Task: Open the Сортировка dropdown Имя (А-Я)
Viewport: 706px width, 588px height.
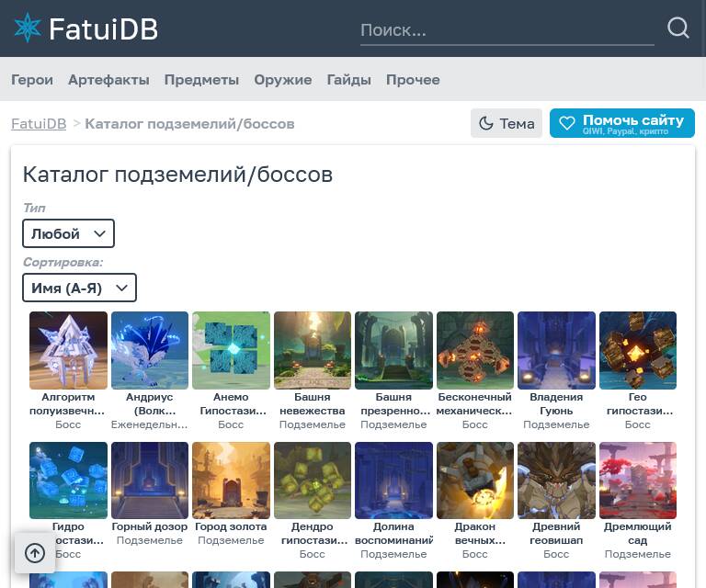Action: [79, 288]
